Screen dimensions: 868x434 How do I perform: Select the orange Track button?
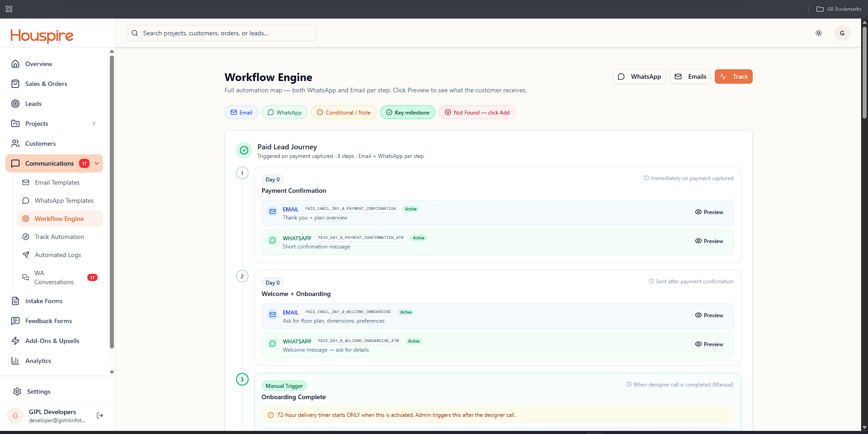pyautogui.click(x=733, y=76)
